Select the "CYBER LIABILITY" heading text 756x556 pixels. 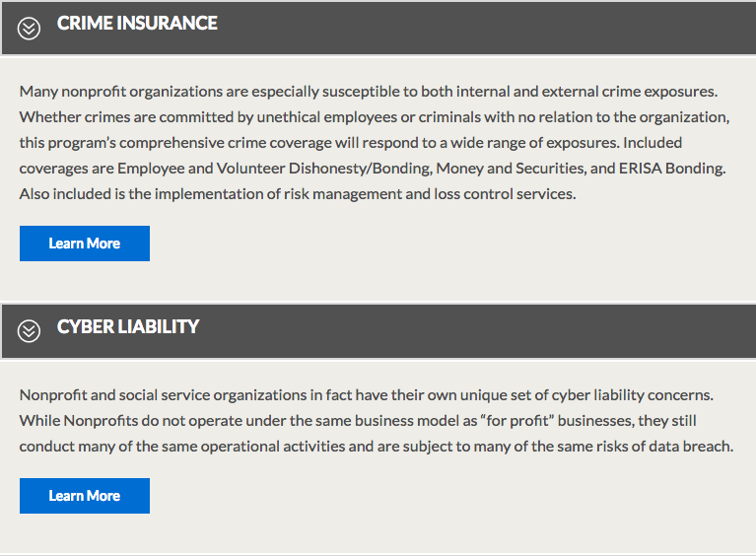[x=128, y=326]
